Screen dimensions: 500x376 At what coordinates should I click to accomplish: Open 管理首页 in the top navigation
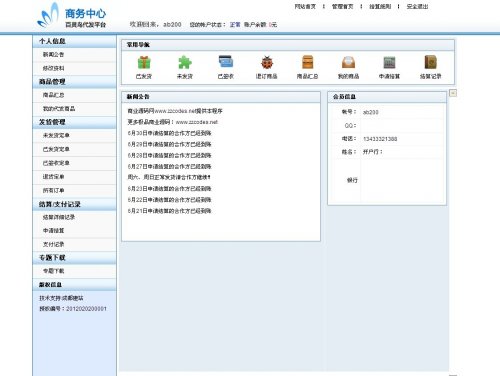[342, 6]
